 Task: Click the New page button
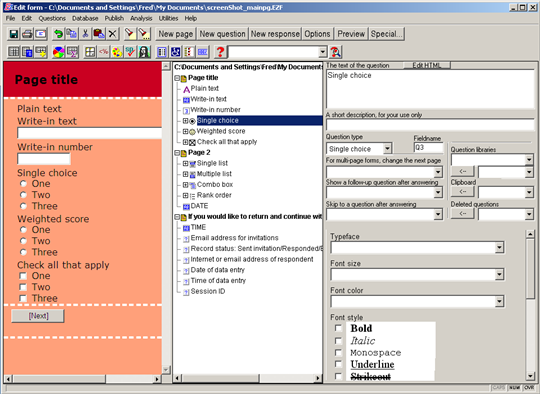pyautogui.click(x=176, y=34)
